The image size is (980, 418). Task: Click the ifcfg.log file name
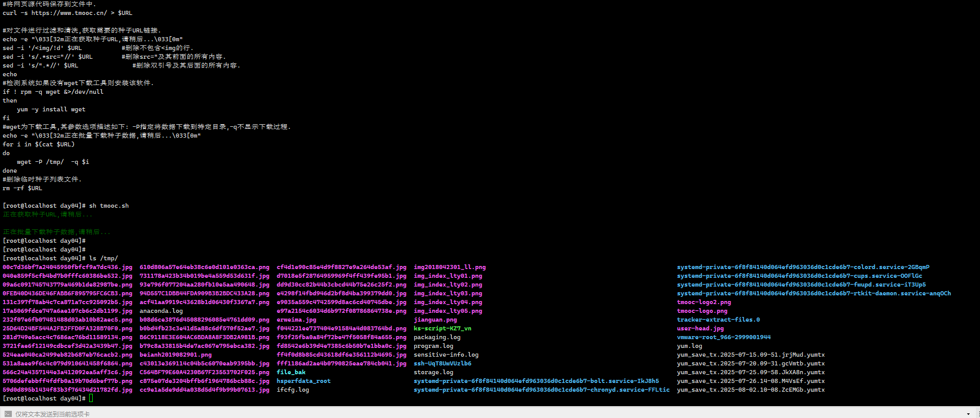tap(293, 390)
